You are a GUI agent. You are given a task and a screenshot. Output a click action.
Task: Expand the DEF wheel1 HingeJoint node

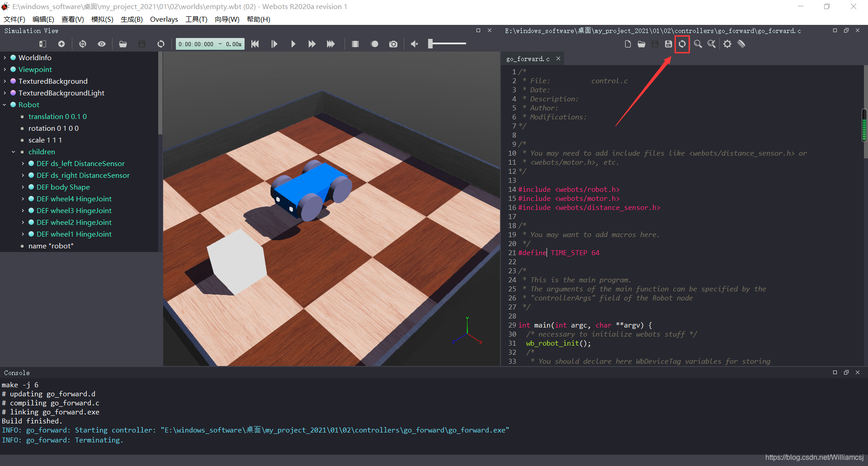point(23,234)
